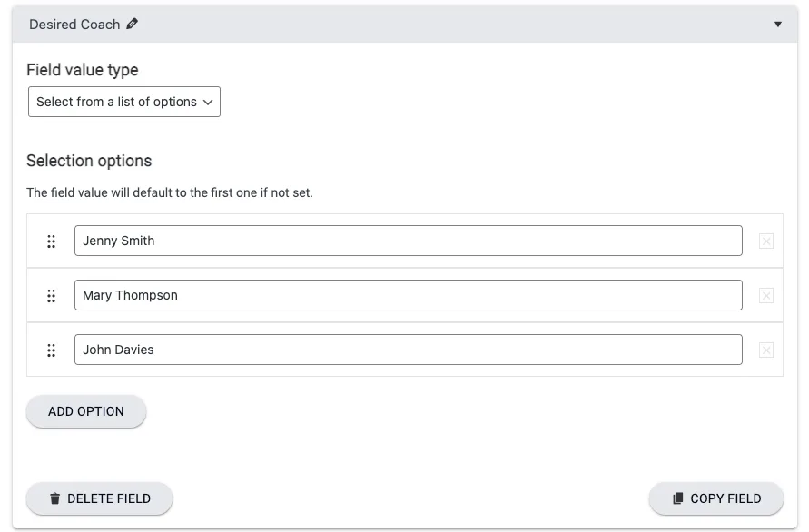Click the Selection options heading
The image size is (809, 532).
pyautogui.click(x=89, y=161)
